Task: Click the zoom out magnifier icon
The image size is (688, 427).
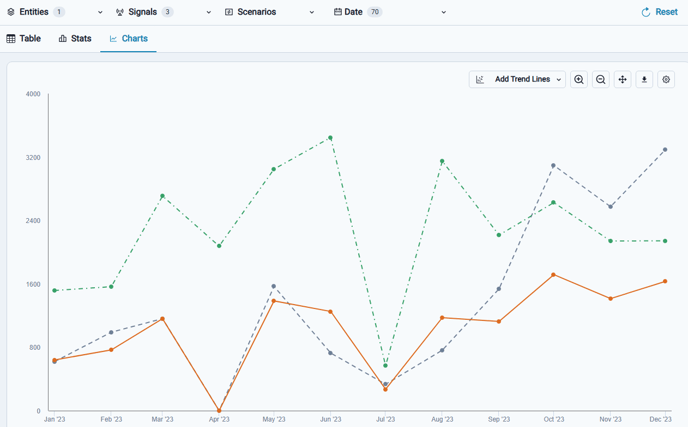Action: [x=601, y=79]
